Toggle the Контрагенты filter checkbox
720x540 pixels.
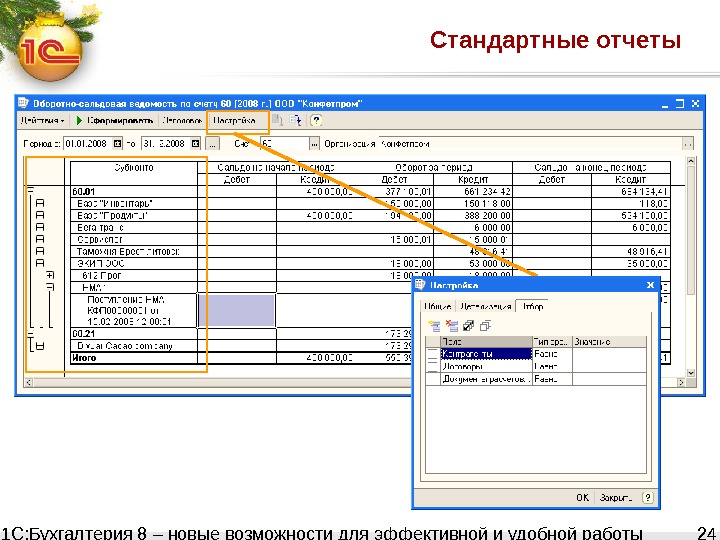(x=433, y=354)
